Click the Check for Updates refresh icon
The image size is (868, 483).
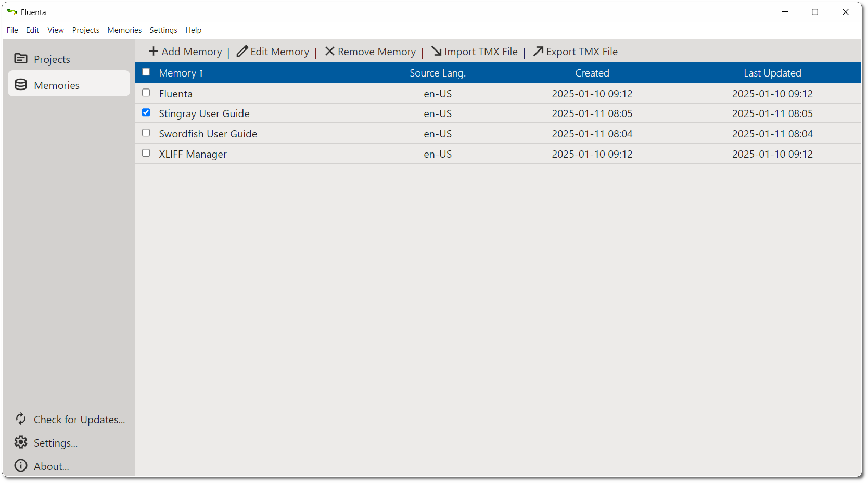pyautogui.click(x=21, y=418)
